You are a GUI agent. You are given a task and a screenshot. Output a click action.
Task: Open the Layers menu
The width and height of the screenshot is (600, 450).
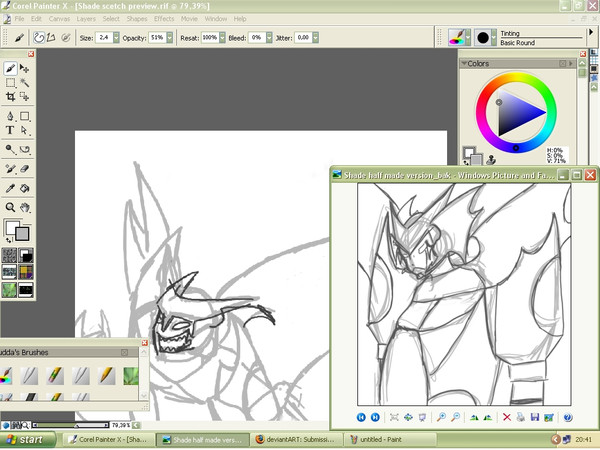coord(86,19)
